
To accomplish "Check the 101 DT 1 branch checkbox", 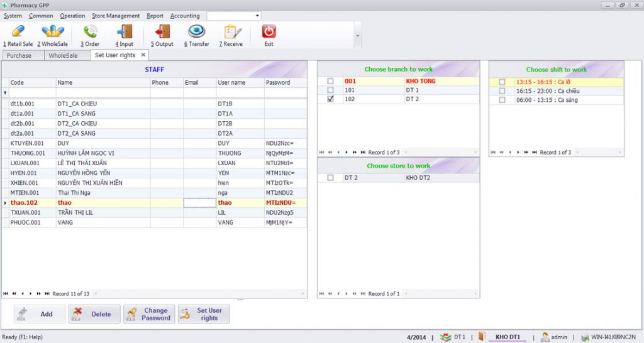I will pos(330,90).
